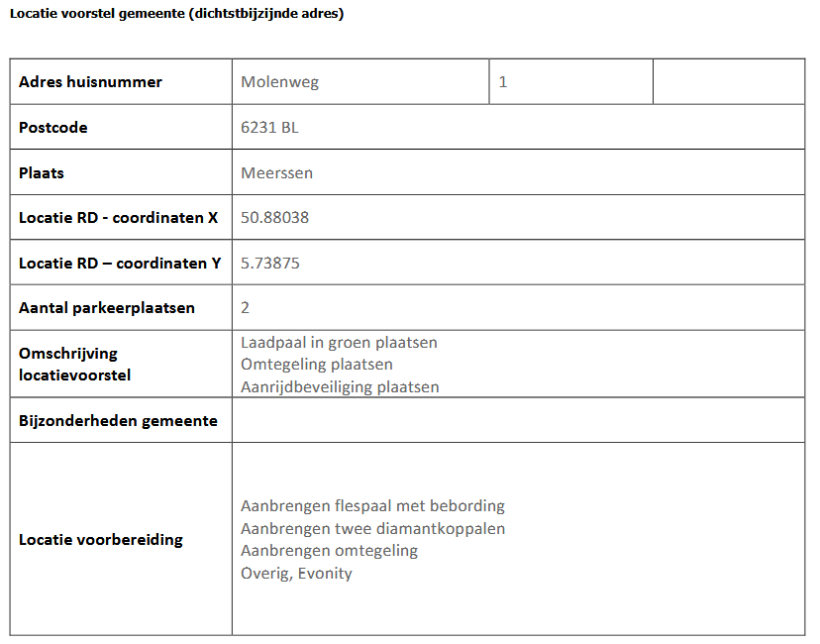Select the Plaats field containing Meerssen
The width and height of the screenshot is (820, 644).
pos(276,172)
